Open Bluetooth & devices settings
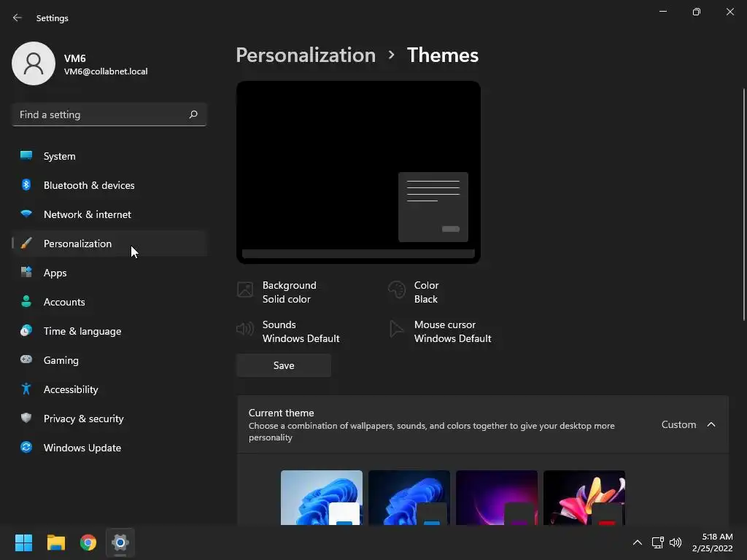 click(x=109, y=185)
